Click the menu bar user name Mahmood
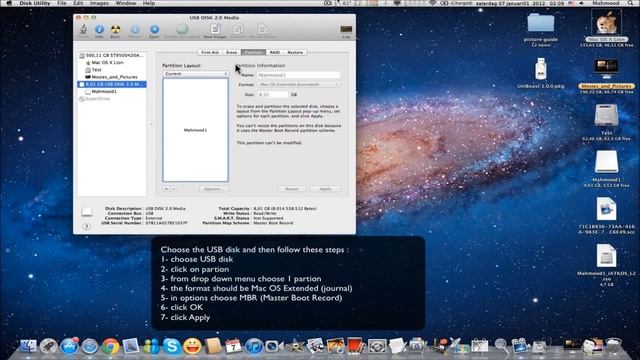This screenshot has height=360, width=640. [x=606, y=3]
